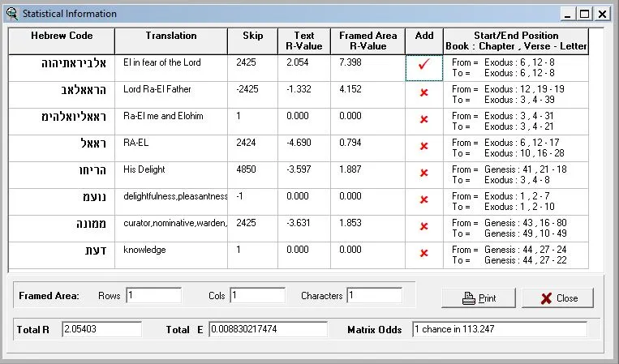
Task: Select the Total R value field
Action: coord(101,330)
